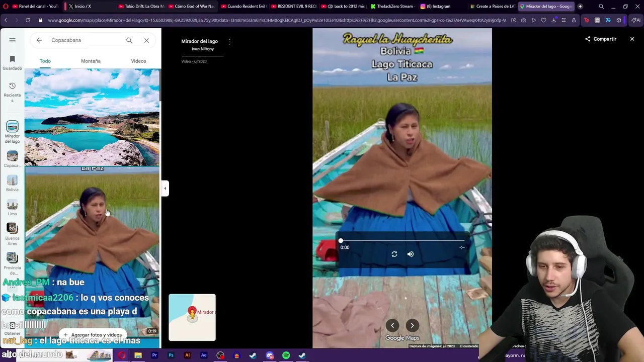Seek the video progress bar
Screen dimensions: 644x362
[401, 241]
